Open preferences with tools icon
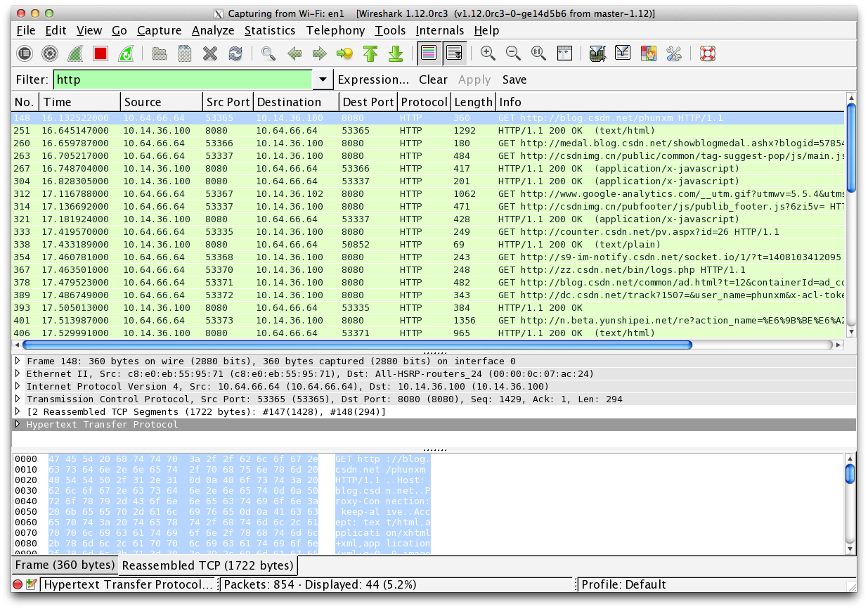Viewport: 868px width, 609px height. 674,53
